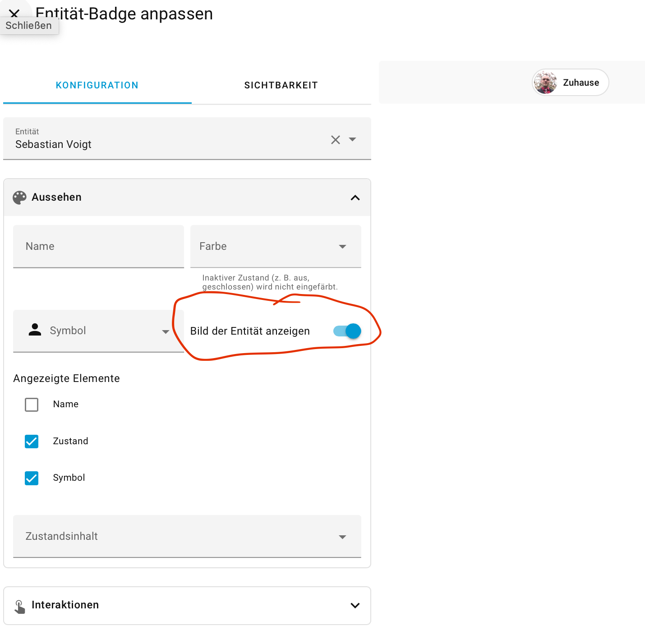Check the Name checkbox

click(32, 405)
